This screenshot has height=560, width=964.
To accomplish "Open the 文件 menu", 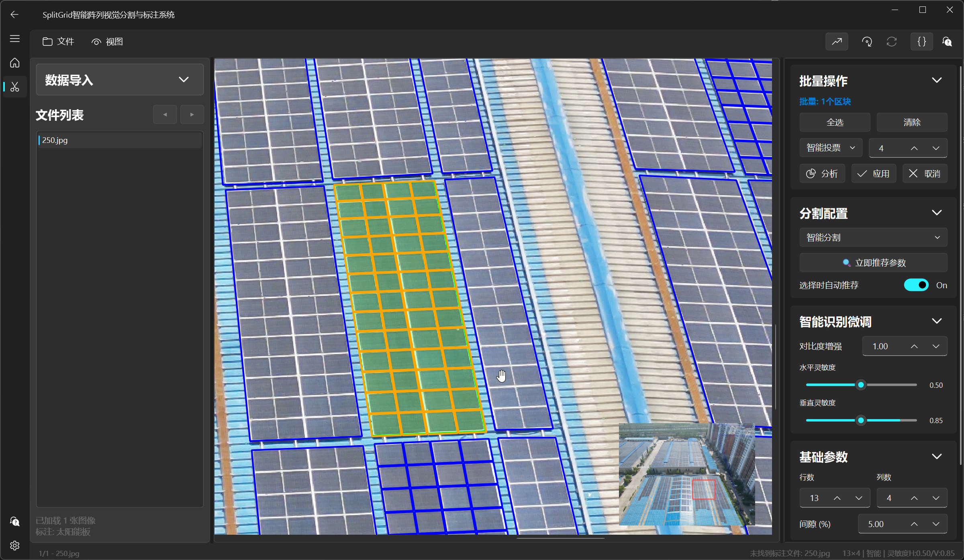I will click(x=59, y=41).
